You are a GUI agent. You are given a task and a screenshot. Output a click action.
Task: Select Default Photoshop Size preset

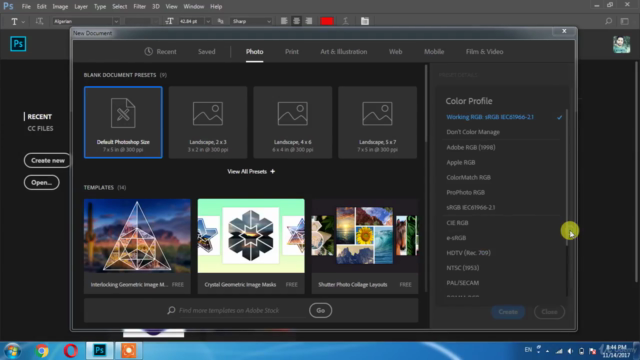pos(123,122)
